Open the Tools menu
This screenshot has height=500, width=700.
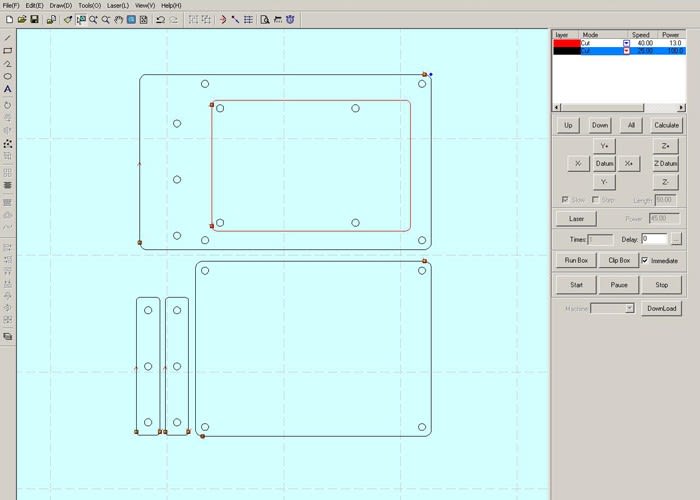pyautogui.click(x=90, y=5)
